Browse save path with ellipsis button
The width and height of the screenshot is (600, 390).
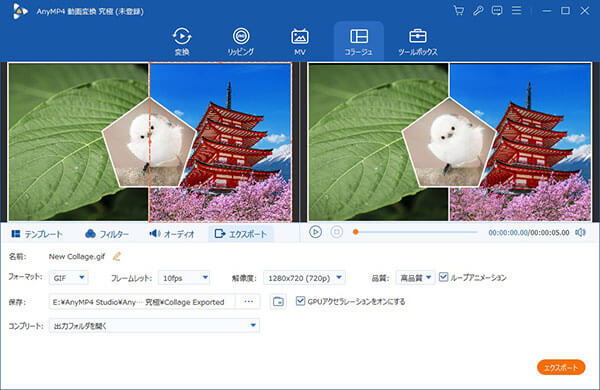(x=249, y=302)
